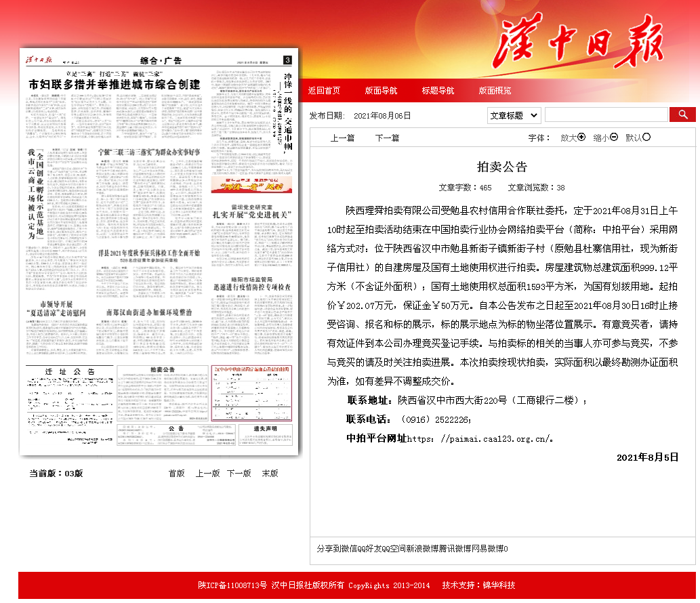
Task: Click the 默认 circle icon for default font
Action: (646, 137)
